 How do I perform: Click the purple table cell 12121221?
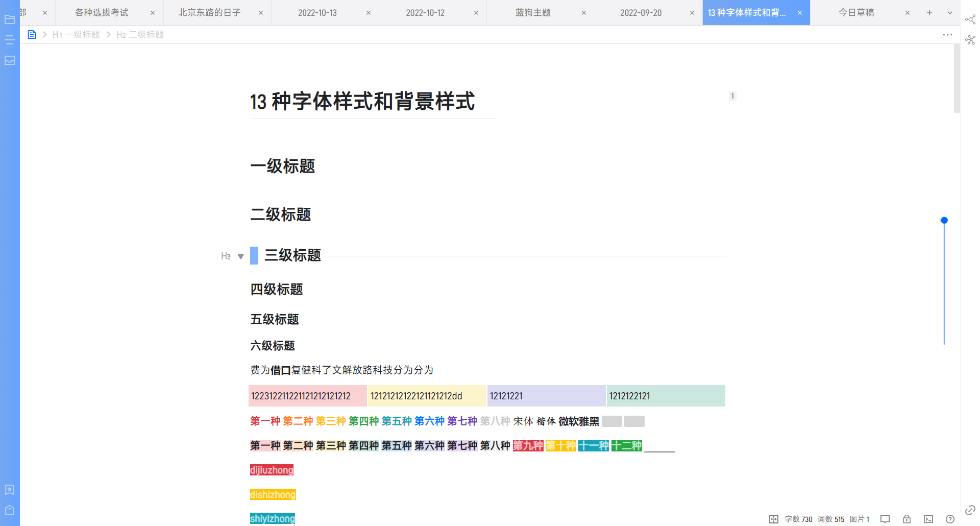tap(547, 396)
